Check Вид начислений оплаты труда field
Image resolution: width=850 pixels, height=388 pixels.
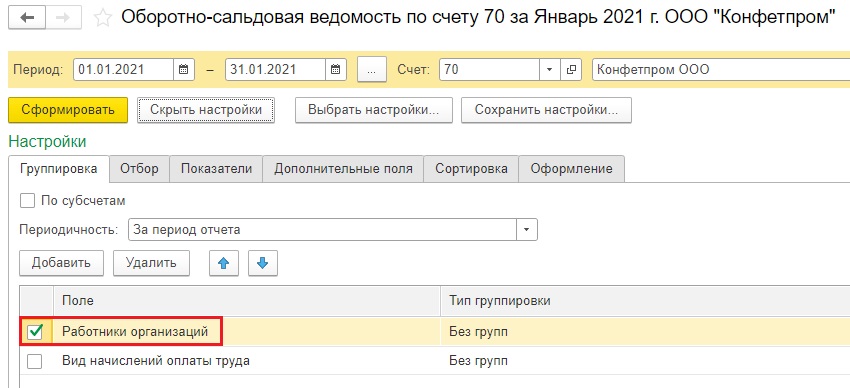pyautogui.click(x=35, y=361)
